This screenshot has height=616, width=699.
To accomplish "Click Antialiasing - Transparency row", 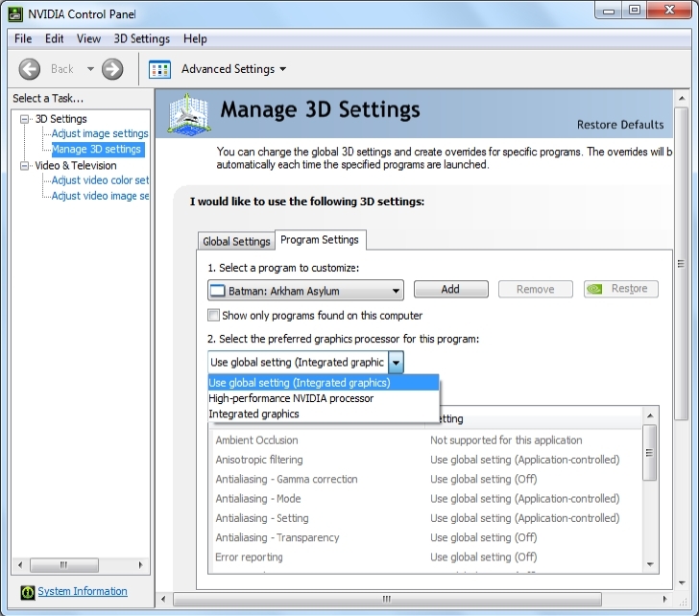I will point(425,537).
